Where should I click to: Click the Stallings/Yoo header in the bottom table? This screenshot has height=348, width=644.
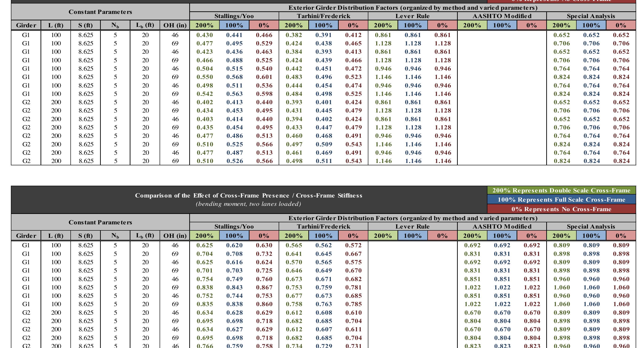[x=234, y=226]
